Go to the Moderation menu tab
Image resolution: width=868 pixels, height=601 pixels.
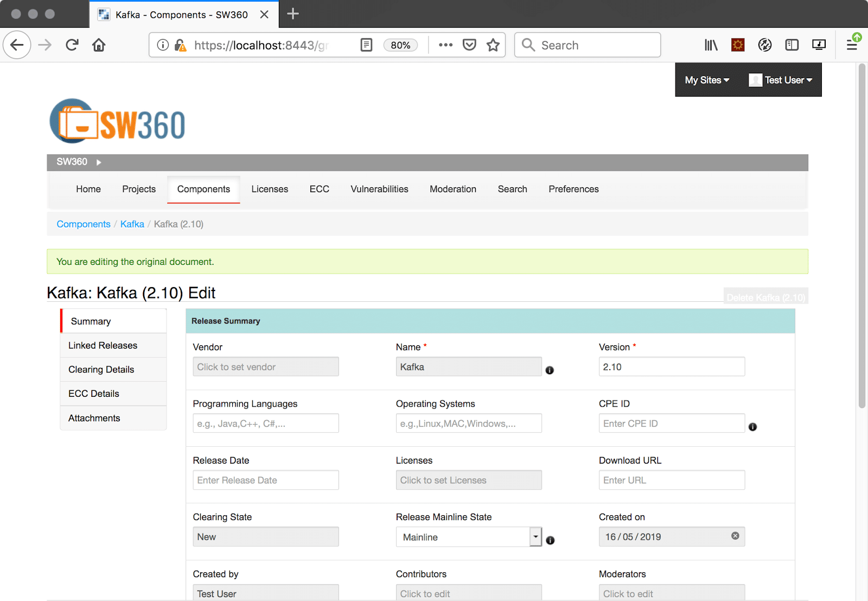tap(453, 189)
